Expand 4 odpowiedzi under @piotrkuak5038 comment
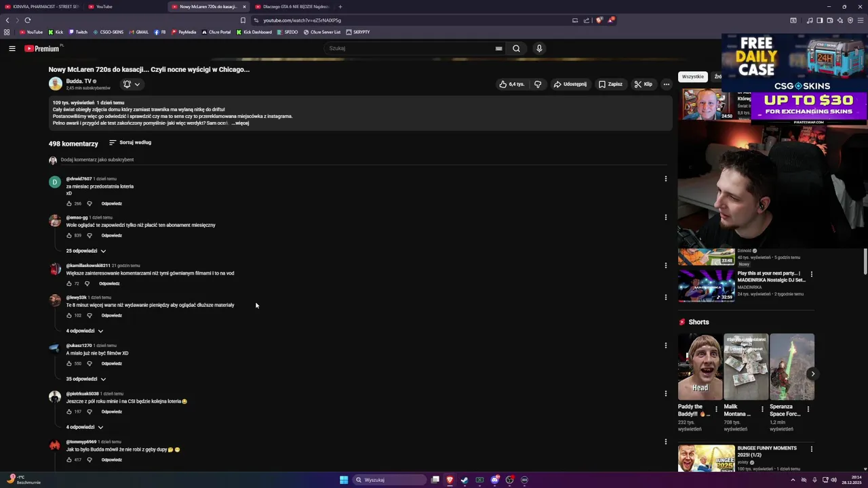 [85, 427]
